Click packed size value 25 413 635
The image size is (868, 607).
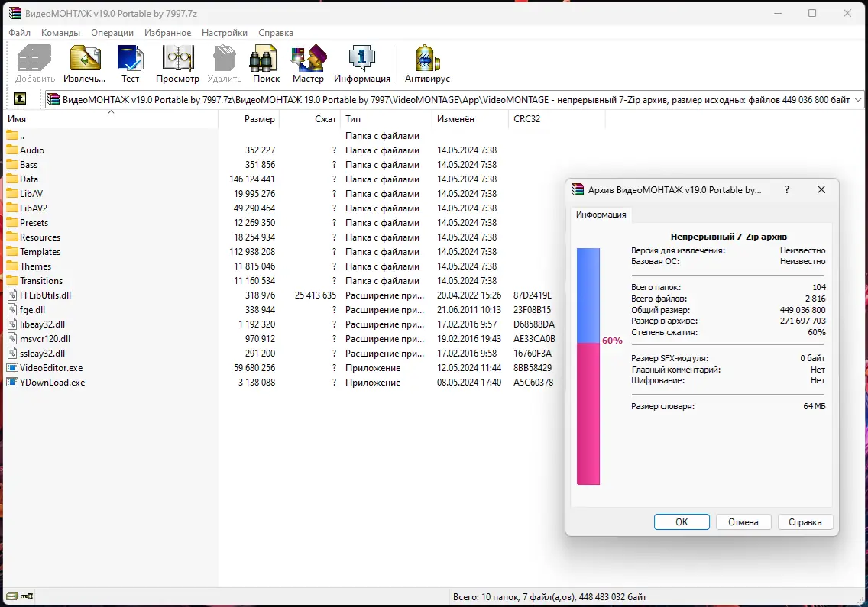point(315,295)
